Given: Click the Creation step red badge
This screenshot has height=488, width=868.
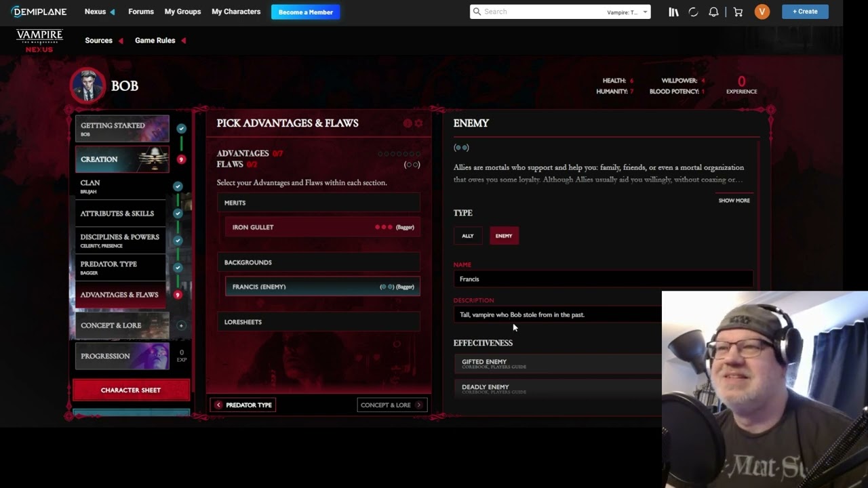Looking at the screenshot, I should click(x=181, y=159).
